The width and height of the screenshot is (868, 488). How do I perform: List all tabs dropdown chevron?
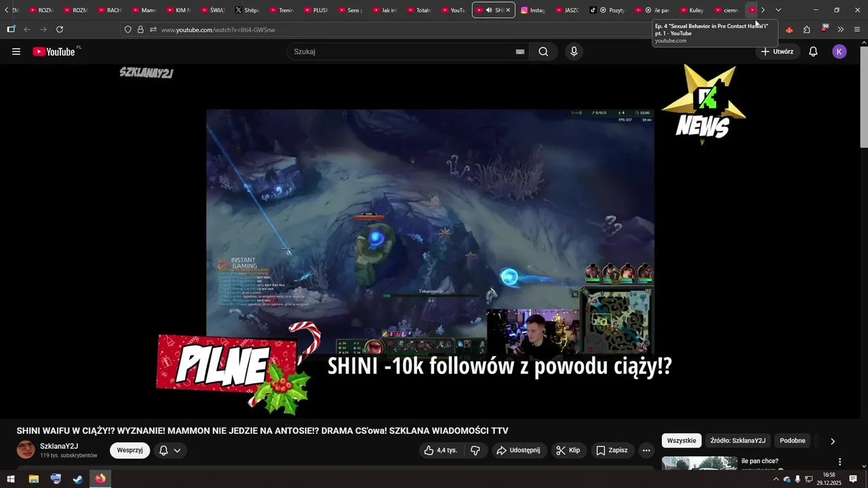[x=778, y=10]
